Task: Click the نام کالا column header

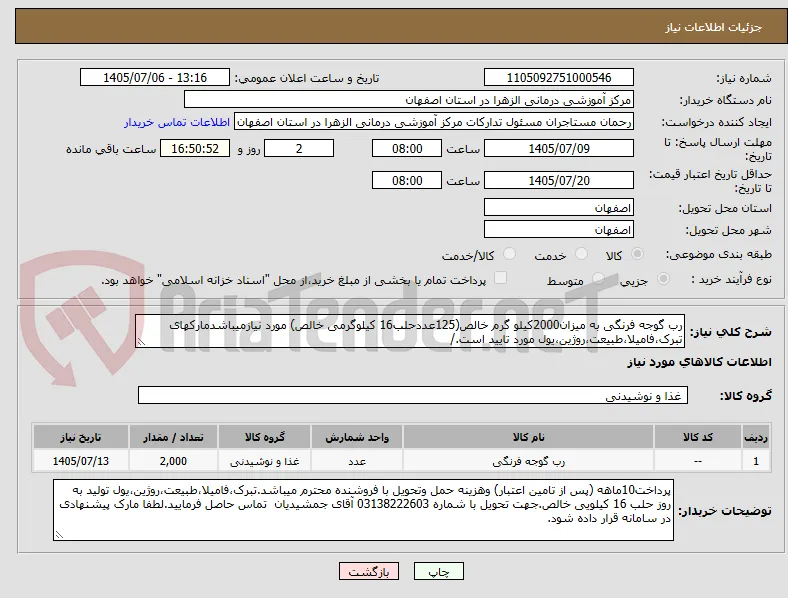Action: (528, 437)
